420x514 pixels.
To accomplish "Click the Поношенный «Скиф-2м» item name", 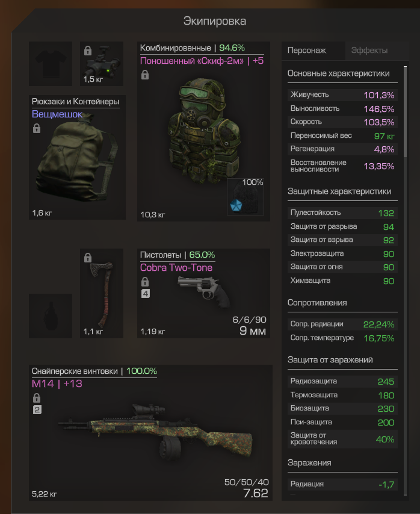I will click(192, 61).
